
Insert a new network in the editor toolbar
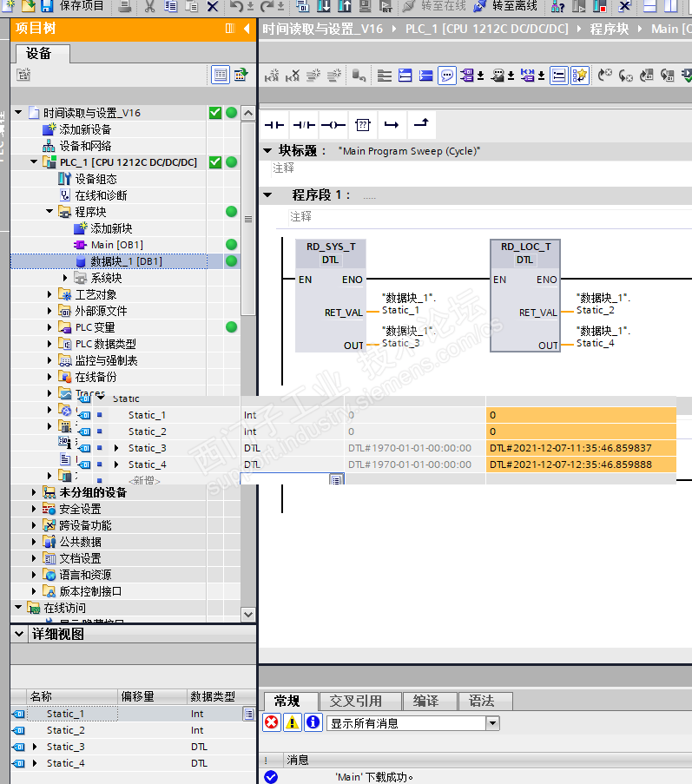[272, 75]
